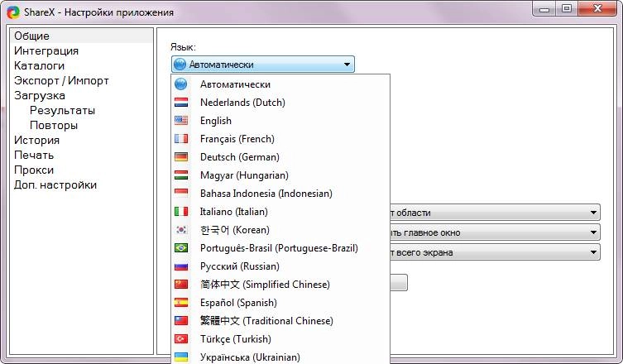Choose Türkçe (Turkish) language
This screenshot has height=364, width=623.
[280, 339]
